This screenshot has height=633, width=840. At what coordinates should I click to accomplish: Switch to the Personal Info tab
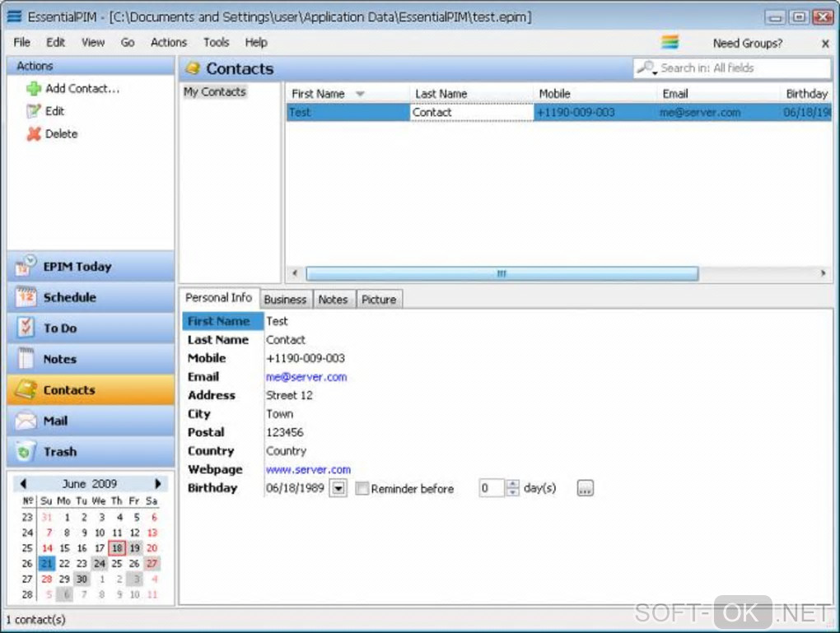[x=218, y=298]
